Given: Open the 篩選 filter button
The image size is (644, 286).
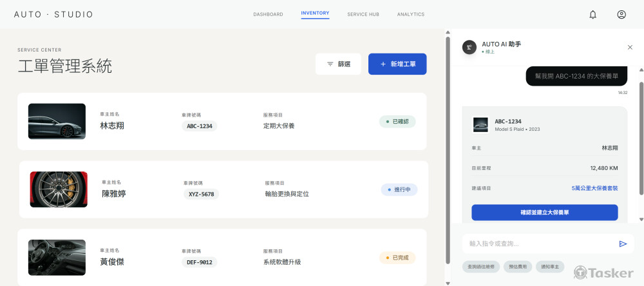Looking at the screenshot, I should tap(338, 64).
